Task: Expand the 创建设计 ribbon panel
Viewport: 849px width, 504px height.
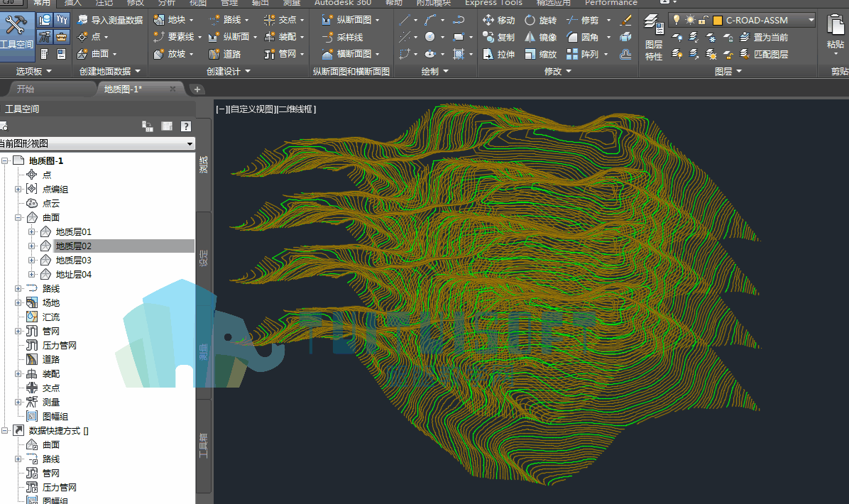Action: click(x=229, y=71)
